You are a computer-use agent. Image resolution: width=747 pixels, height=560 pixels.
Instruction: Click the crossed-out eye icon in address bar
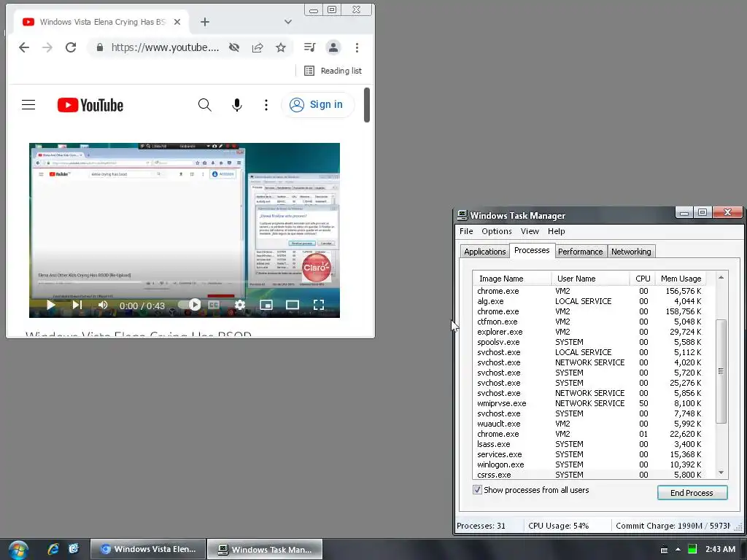pos(234,47)
